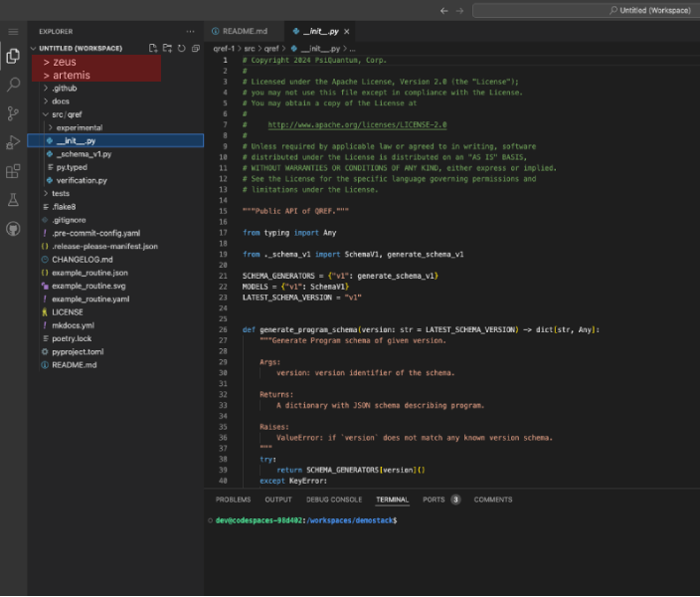
Task: Open the GitHub view in activity bar
Action: click(13, 229)
